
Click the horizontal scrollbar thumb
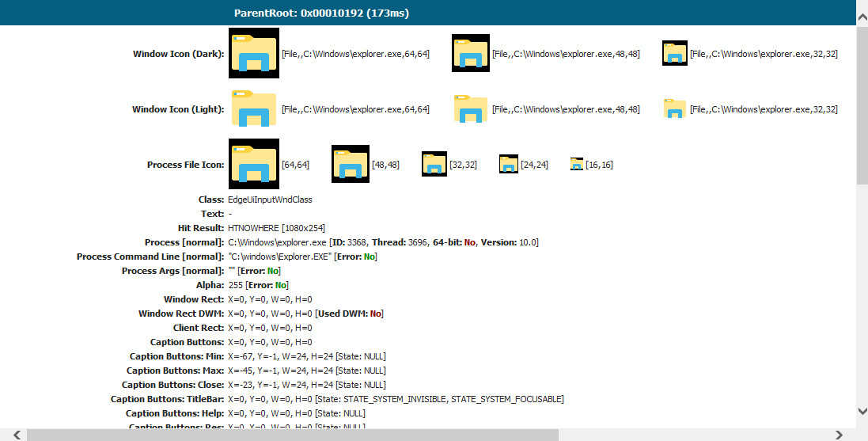pyautogui.click(x=292, y=435)
